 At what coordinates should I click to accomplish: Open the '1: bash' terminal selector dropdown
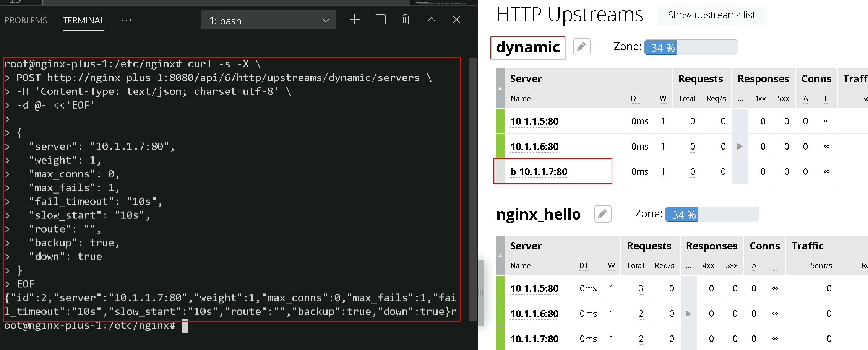tap(269, 20)
